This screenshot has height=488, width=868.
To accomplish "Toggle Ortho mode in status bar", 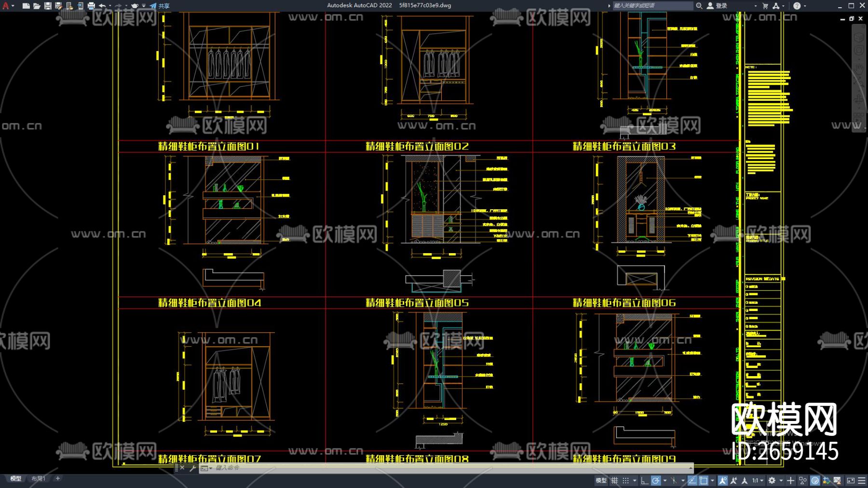I will pyautogui.click(x=644, y=480).
